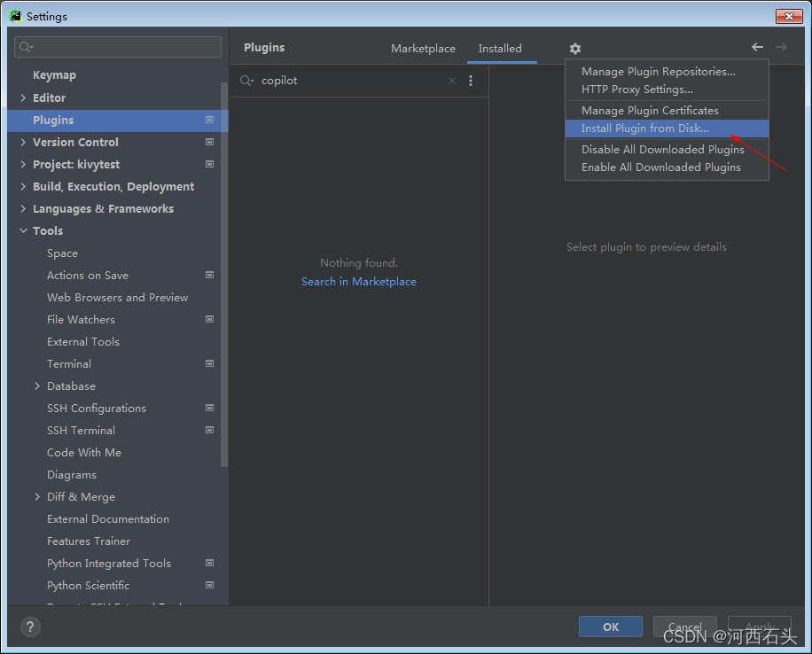Click project-level icon beside Version Control

(210, 142)
